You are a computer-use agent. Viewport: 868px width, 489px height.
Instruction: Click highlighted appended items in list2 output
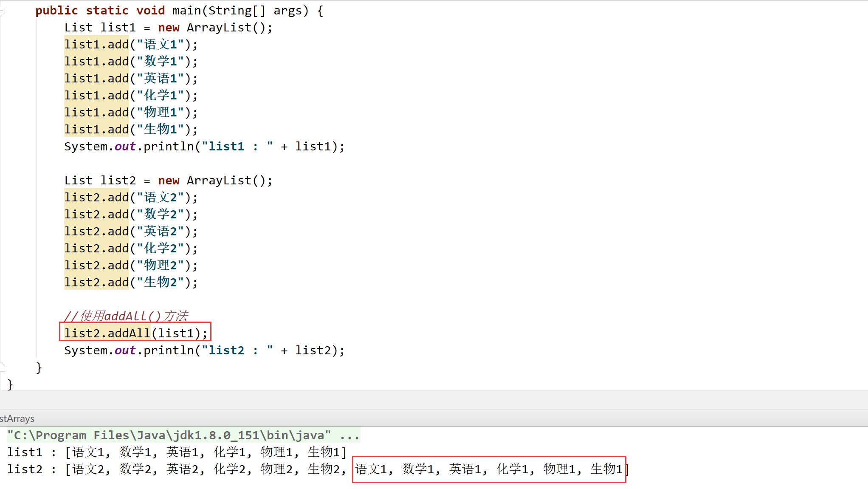click(488, 469)
